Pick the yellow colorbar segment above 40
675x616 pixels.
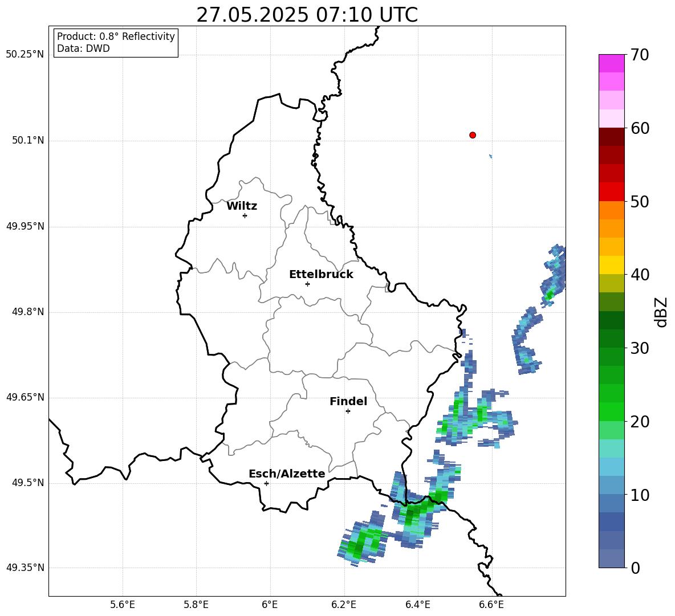[612, 265]
